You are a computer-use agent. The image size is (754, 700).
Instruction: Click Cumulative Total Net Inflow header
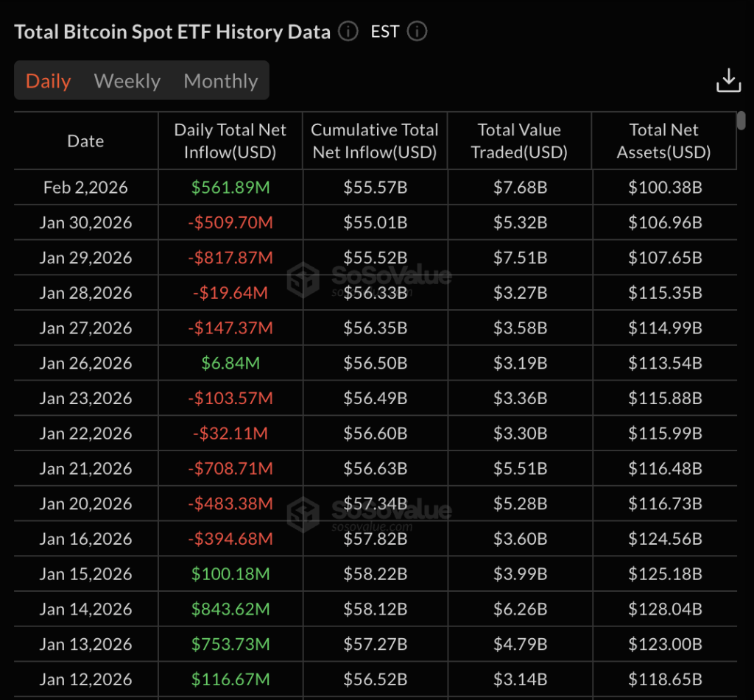[x=374, y=141]
